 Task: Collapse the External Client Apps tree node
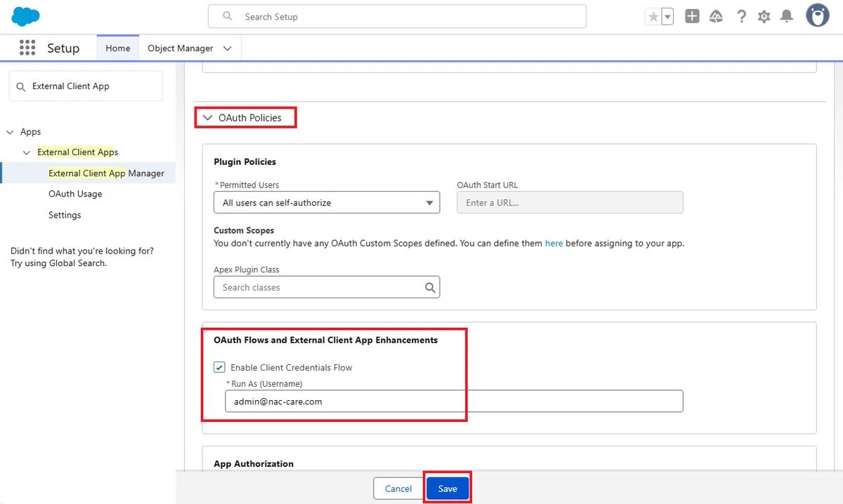pyautogui.click(x=27, y=152)
